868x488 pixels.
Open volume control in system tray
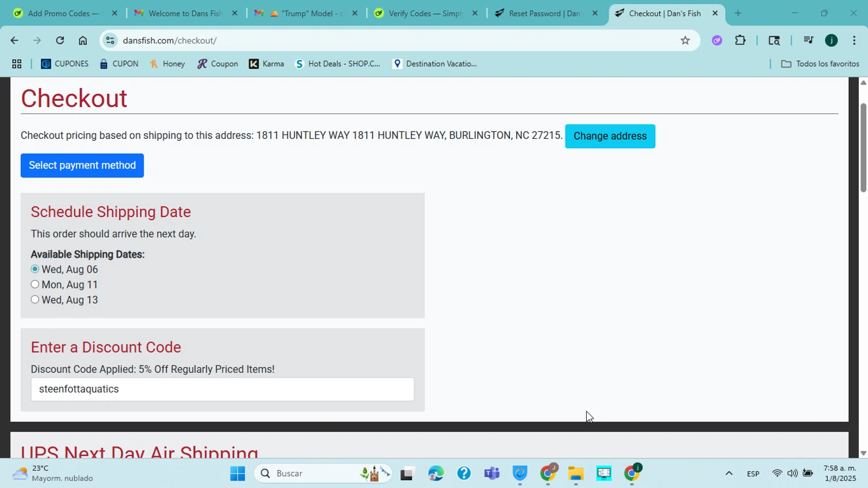point(792,474)
